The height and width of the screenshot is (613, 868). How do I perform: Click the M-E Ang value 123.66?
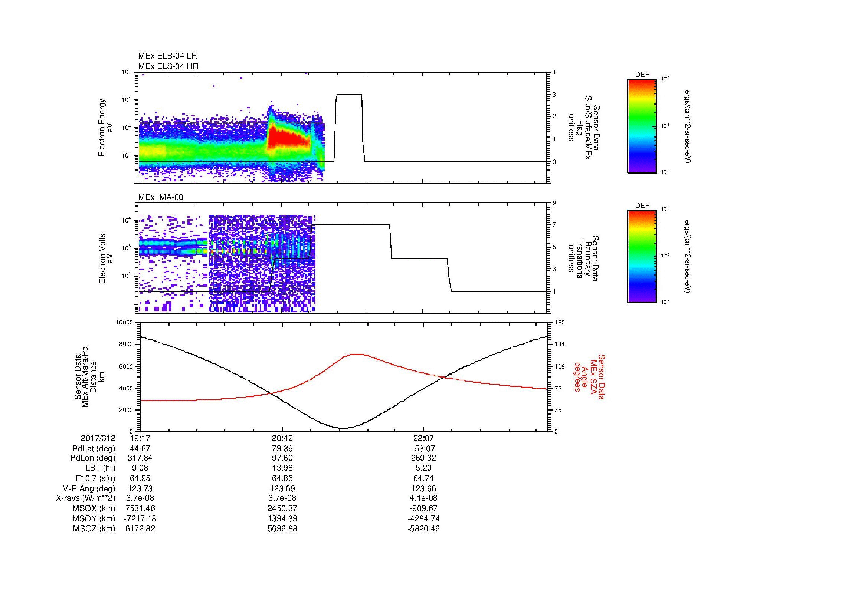point(423,489)
